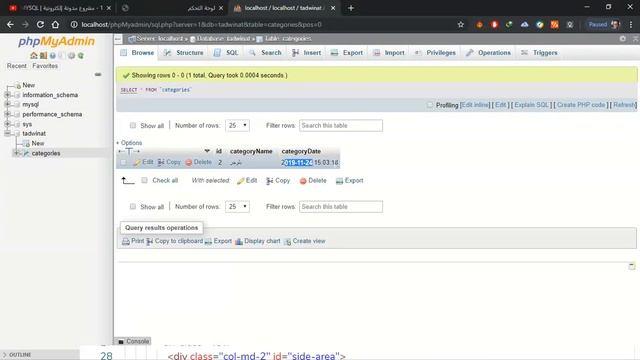Sort by the categoryName column header
This screenshot has height=360, width=640.
pyautogui.click(x=251, y=151)
